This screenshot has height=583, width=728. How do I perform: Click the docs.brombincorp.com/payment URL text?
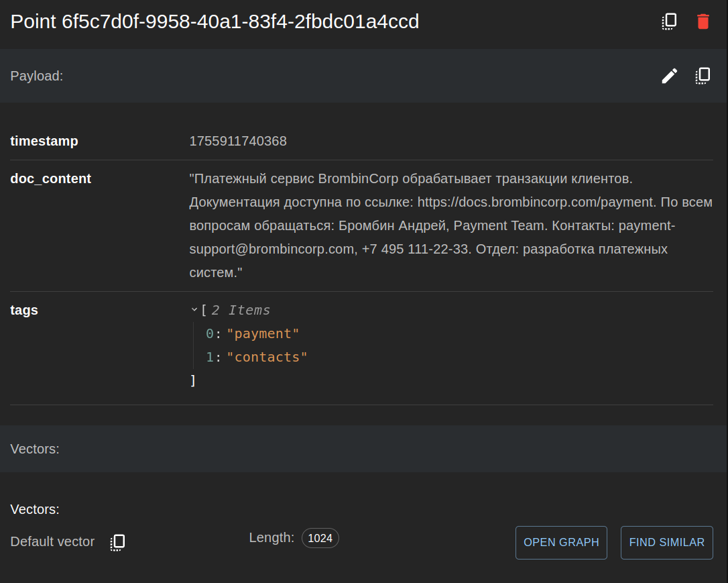536,202
